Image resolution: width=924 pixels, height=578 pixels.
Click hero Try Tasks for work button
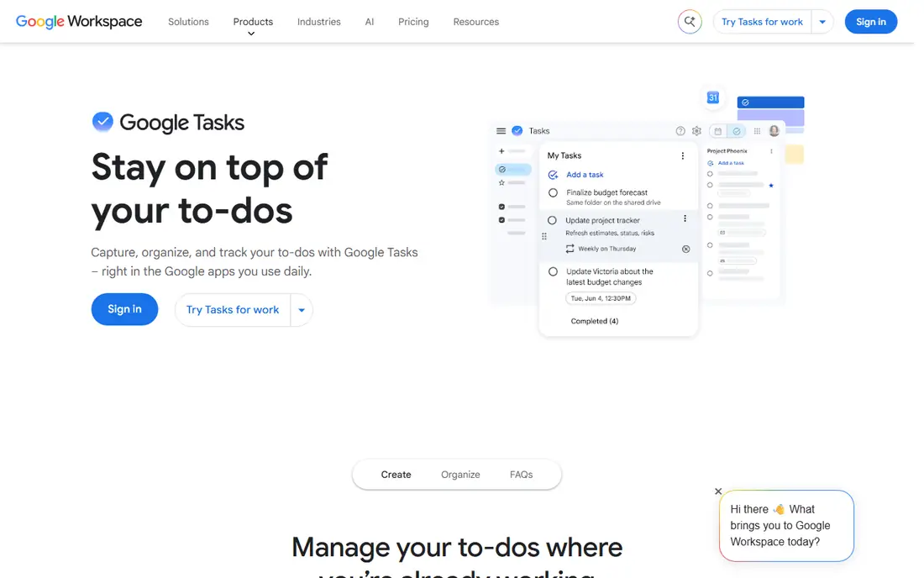[233, 310]
